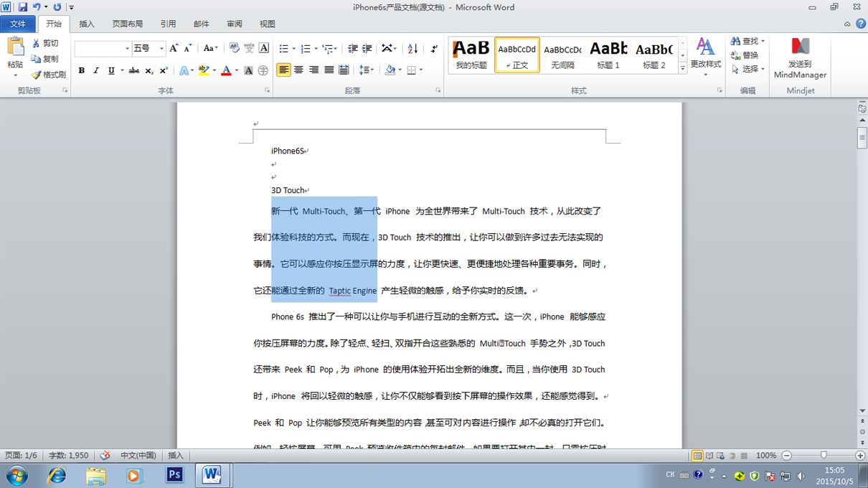Click the Clear Formatting icon
The height and width of the screenshot is (488, 868).
point(234,48)
